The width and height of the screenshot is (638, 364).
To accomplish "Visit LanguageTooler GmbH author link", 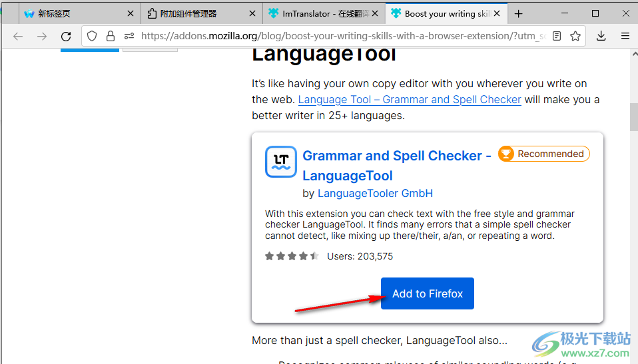I will coord(375,193).
